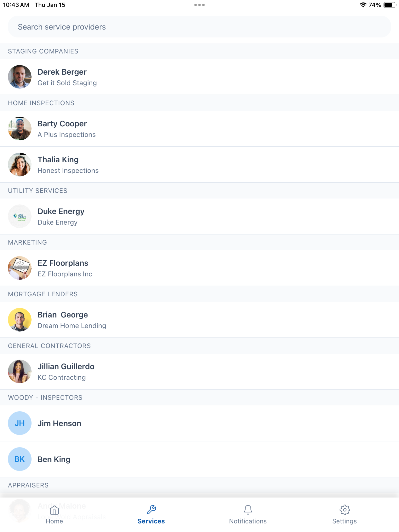This screenshot has height=532, width=399.
Task: Switch to the Settings tab label
Action: [x=344, y=521]
